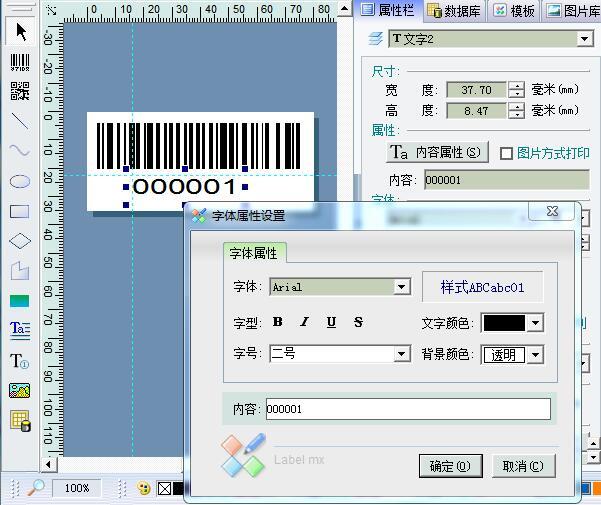The width and height of the screenshot is (601, 505).
Task: Toggle bold font style
Action: tap(278, 322)
